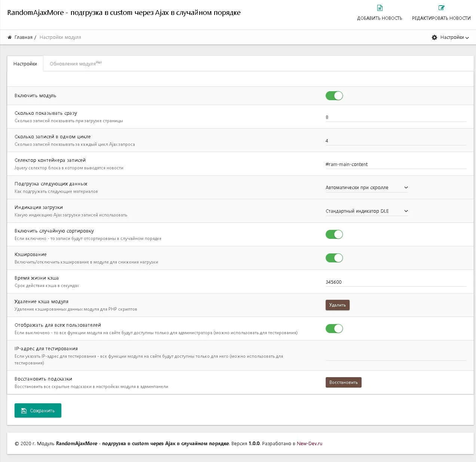
Task: Click the Удаление кэша модуля label
Action: pyautogui.click(x=42, y=302)
